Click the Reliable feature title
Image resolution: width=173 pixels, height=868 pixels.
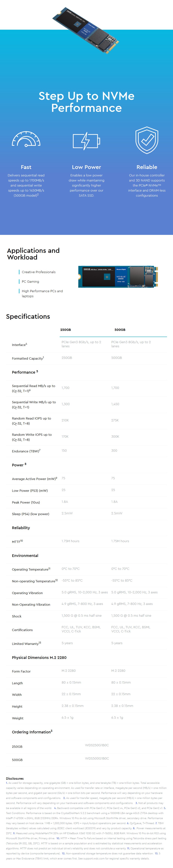pyautogui.click(x=147, y=167)
